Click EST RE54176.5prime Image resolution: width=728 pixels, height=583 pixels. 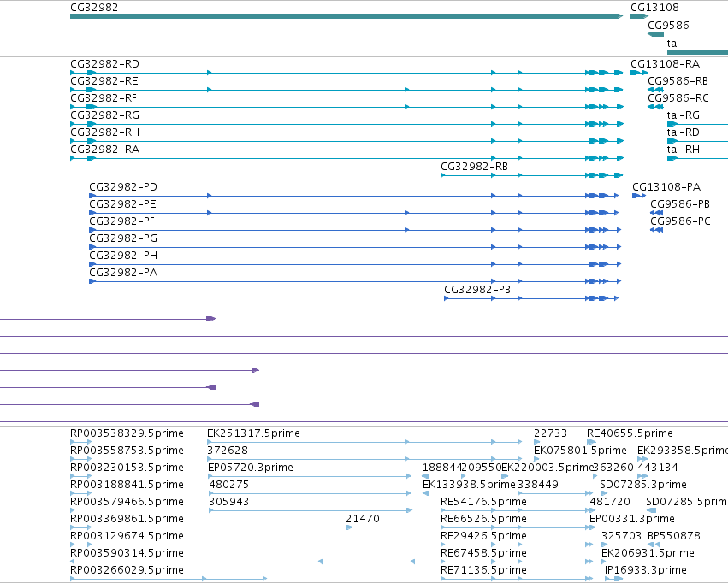[x=518, y=510]
